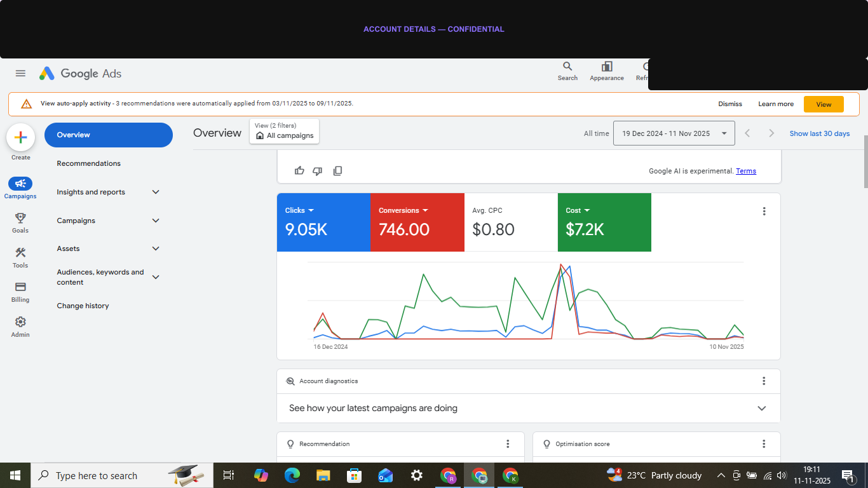Viewport: 868px width, 488px height.
Task: Open the Clicks metric dropdown
Action: point(299,210)
